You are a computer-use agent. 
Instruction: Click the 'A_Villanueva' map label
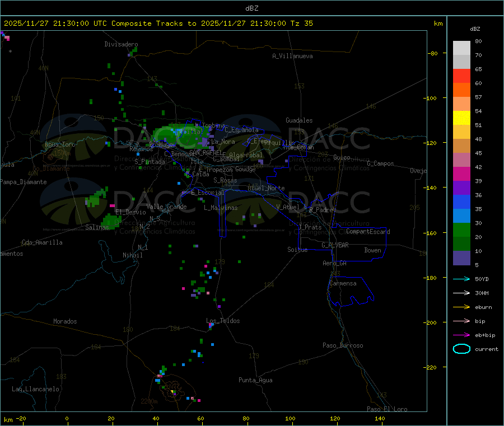click(x=292, y=56)
